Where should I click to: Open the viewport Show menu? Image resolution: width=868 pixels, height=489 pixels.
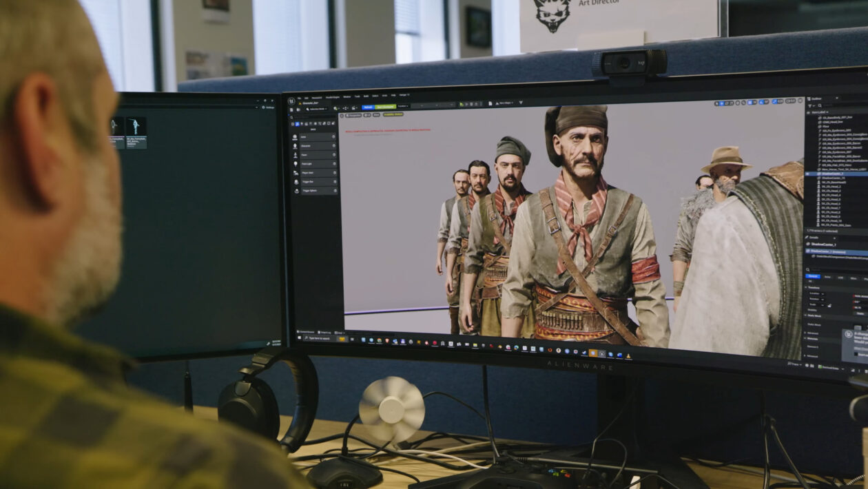[376, 115]
